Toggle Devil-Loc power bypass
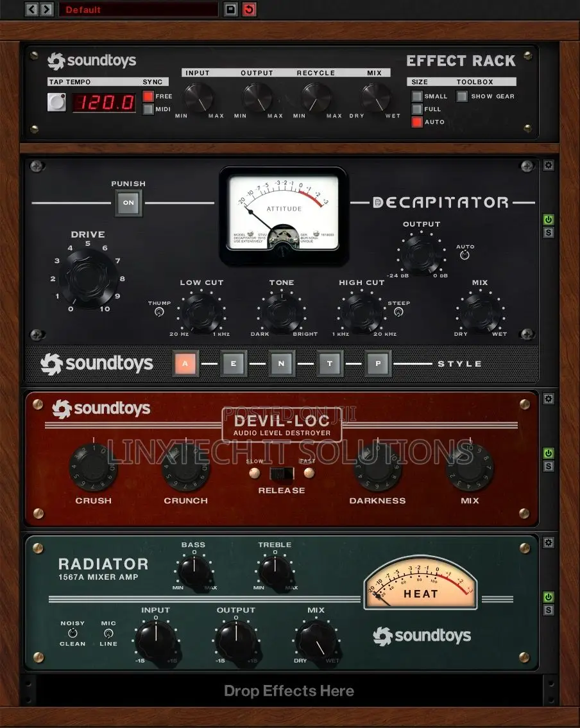The height and width of the screenshot is (728, 580). [549, 453]
